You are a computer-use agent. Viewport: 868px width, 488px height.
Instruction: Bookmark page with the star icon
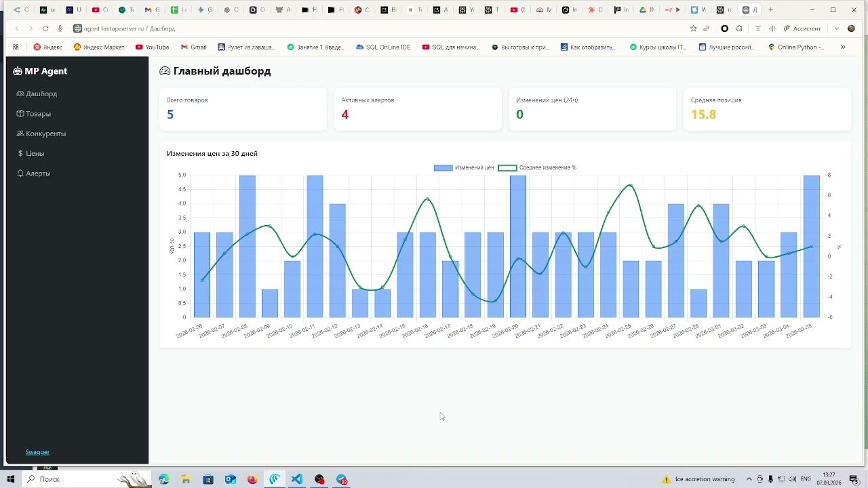coord(693,28)
